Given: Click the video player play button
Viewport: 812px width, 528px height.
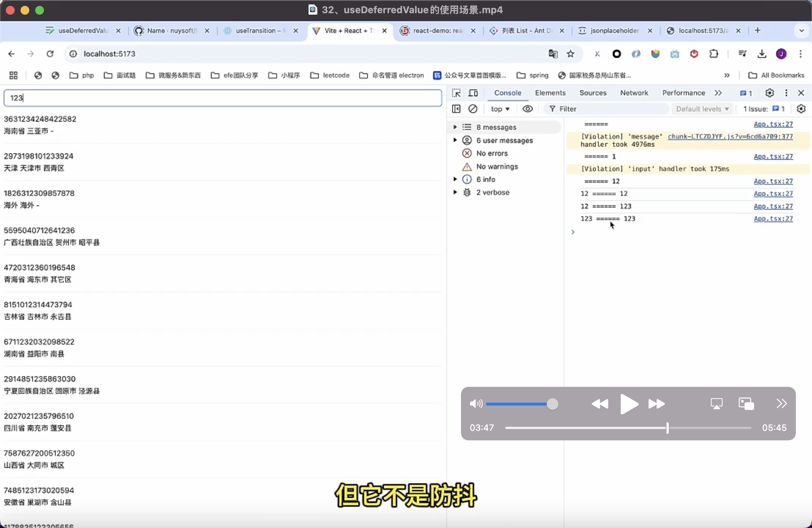Looking at the screenshot, I should (629, 404).
